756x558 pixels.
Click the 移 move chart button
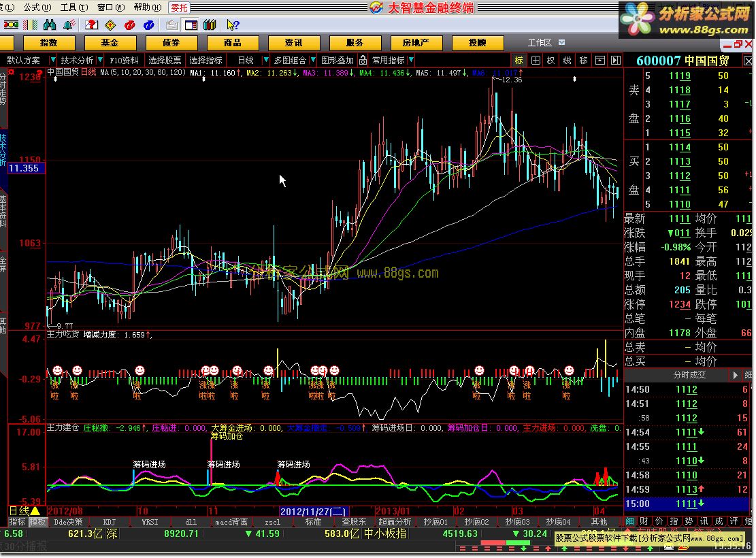(x=583, y=61)
